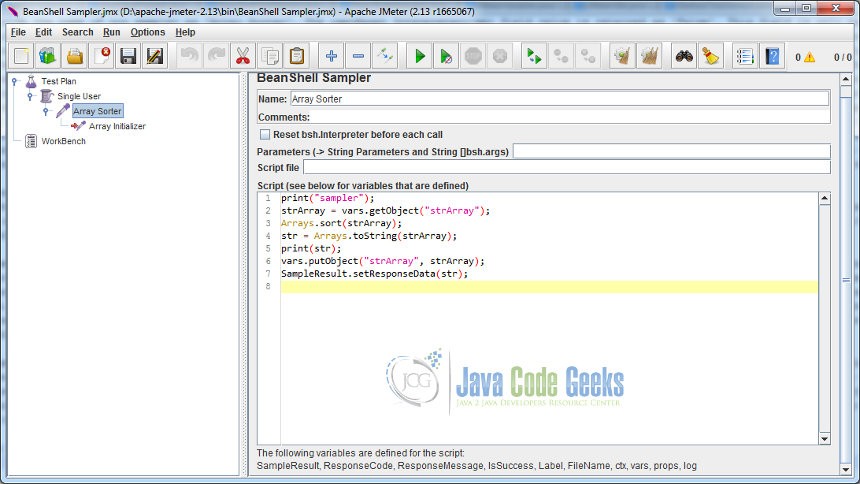Screen dimensions: 860x484
Task: Click the Parameters input field
Action: point(671,151)
